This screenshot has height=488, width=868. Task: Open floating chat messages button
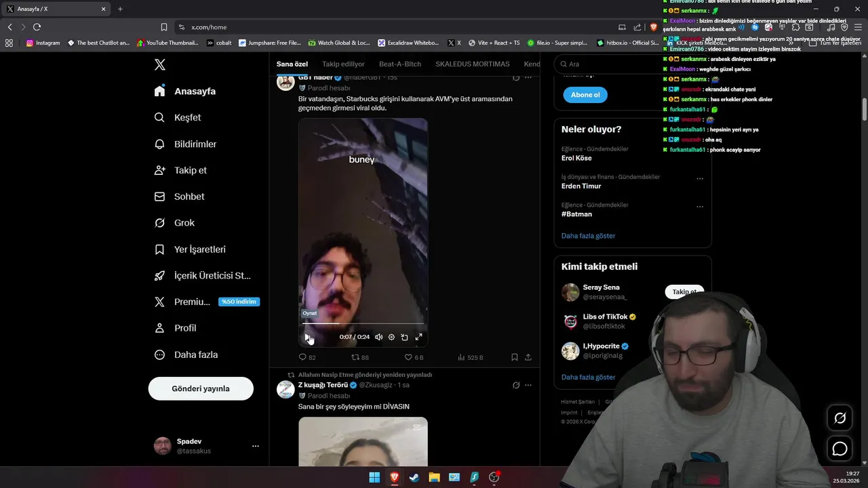(x=840, y=449)
